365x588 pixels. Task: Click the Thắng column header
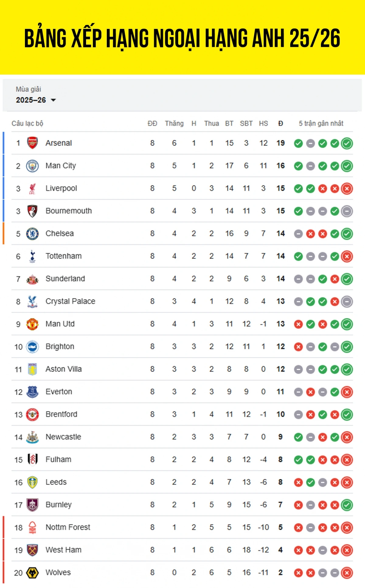pos(174,124)
